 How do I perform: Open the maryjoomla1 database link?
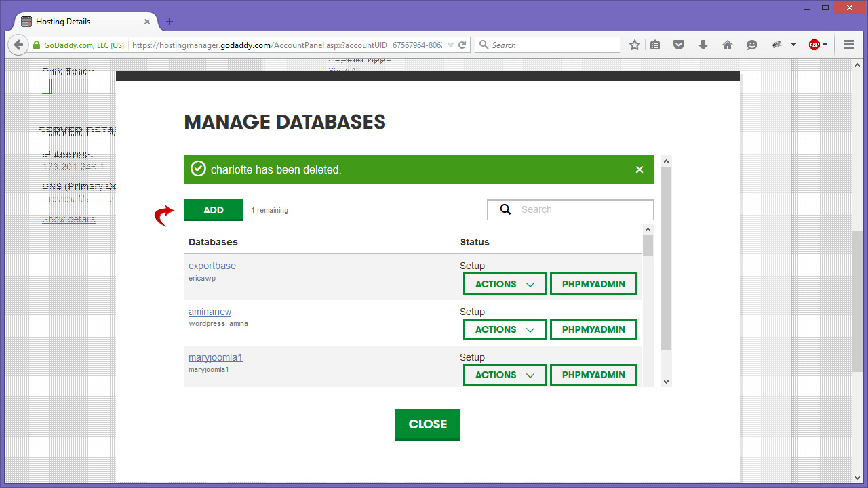tap(216, 357)
